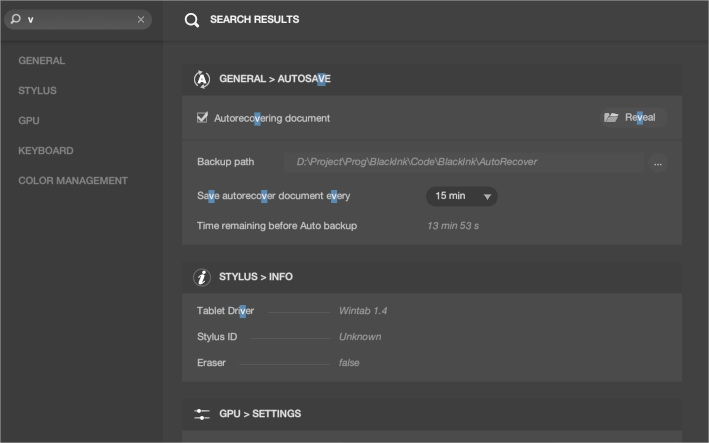Click the Stylus Info section icon
The image size is (709, 443).
pos(202,277)
